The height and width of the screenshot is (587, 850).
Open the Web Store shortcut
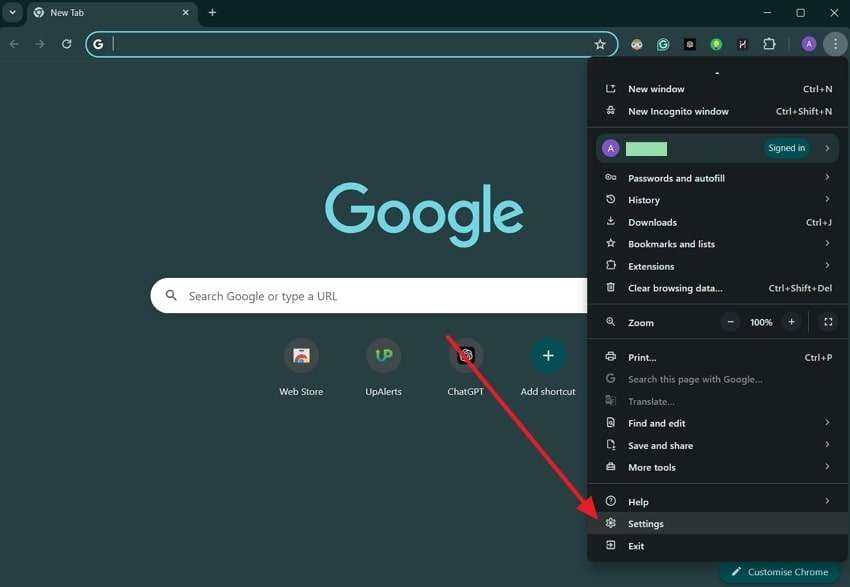301,367
